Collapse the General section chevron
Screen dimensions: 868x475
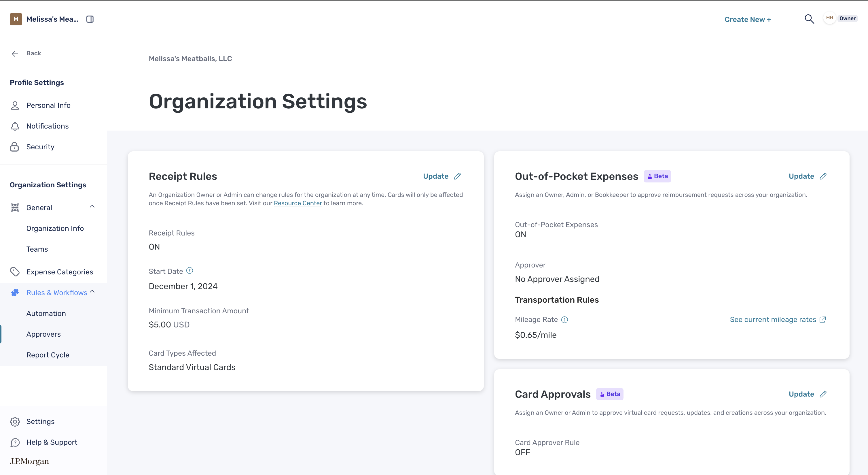coord(92,206)
